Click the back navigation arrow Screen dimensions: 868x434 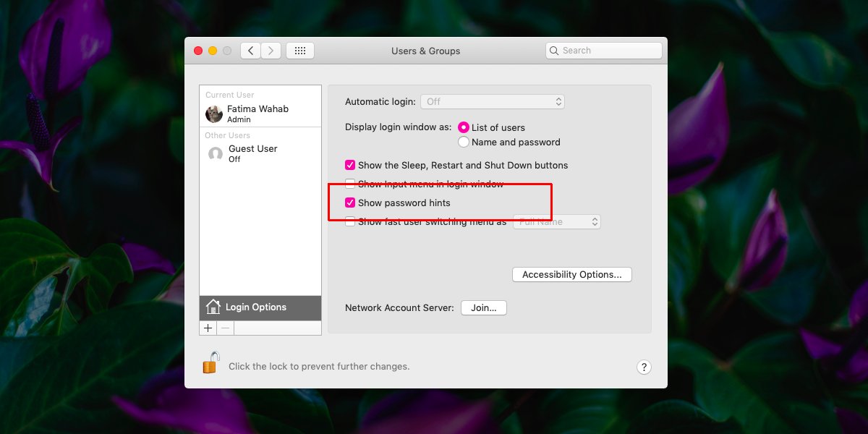250,51
